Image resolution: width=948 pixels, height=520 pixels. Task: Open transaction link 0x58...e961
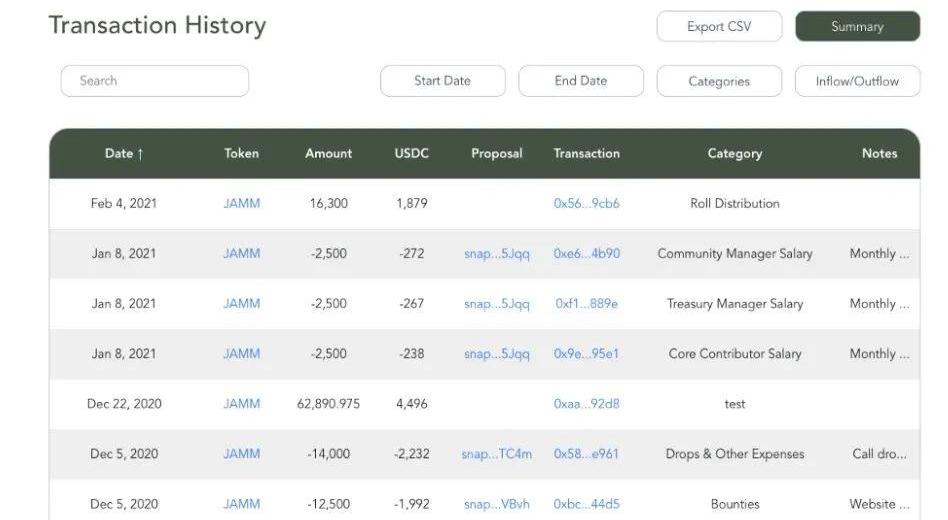586,454
